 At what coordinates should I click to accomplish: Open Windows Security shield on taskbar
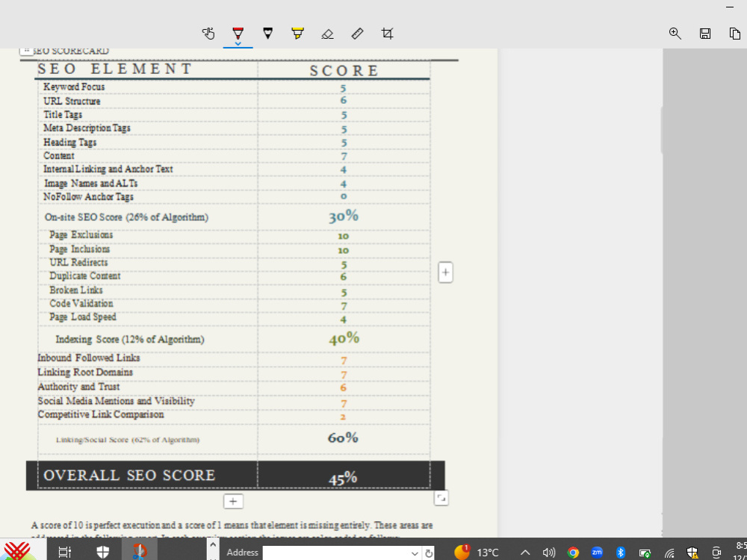click(x=103, y=552)
